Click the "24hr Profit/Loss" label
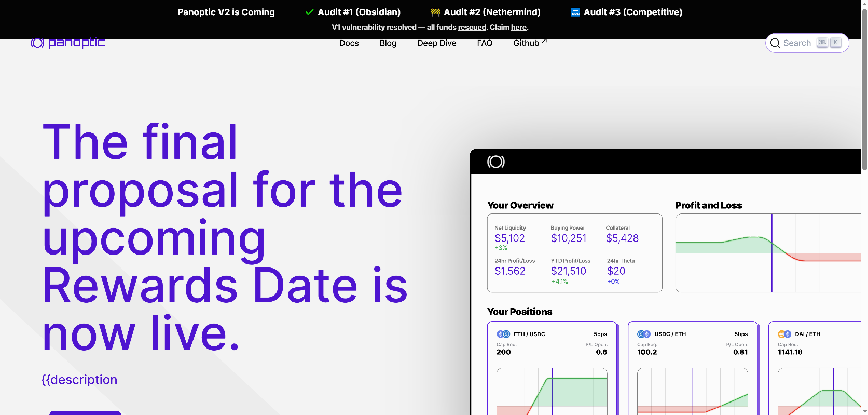868x415 pixels. pyautogui.click(x=515, y=261)
